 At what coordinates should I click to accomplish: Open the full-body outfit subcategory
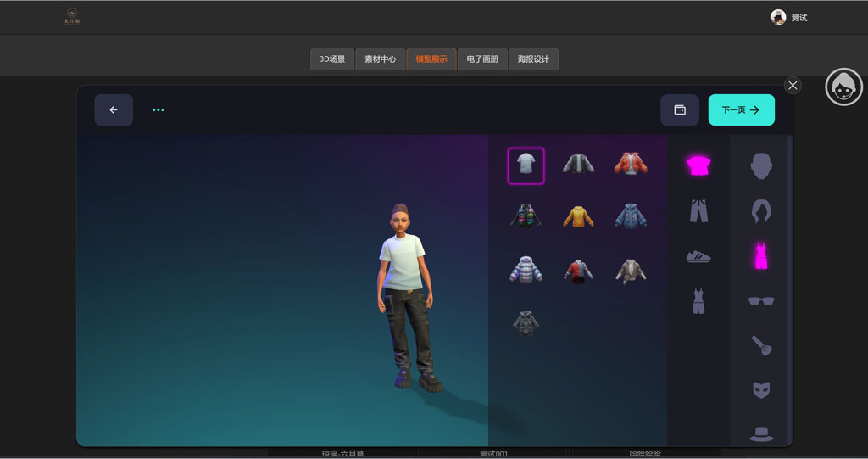tap(698, 300)
